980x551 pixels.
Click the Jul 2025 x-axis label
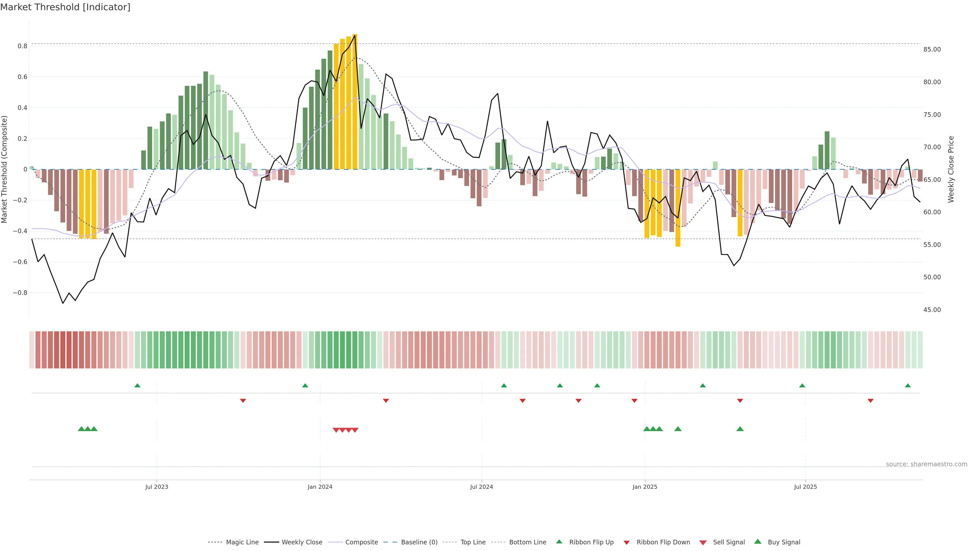[x=805, y=487]
